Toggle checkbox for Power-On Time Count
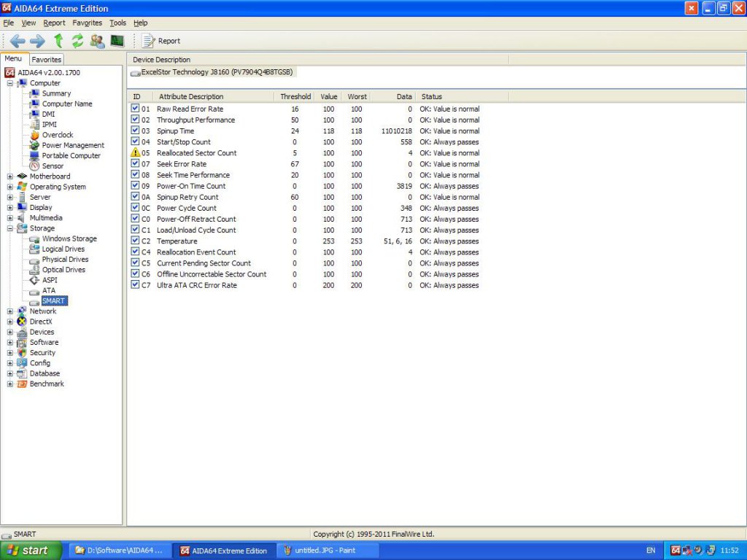The height and width of the screenshot is (560, 747). click(x=135, y=185)
